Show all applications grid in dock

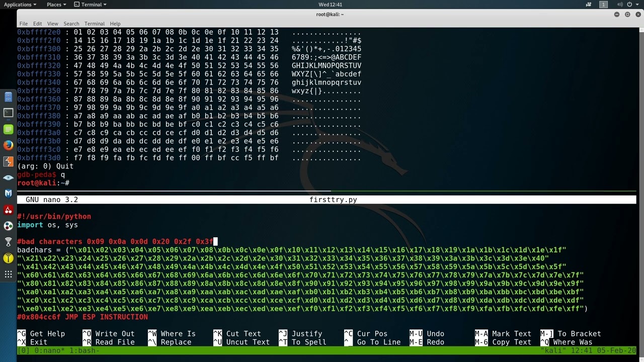(x=8, y=274)
